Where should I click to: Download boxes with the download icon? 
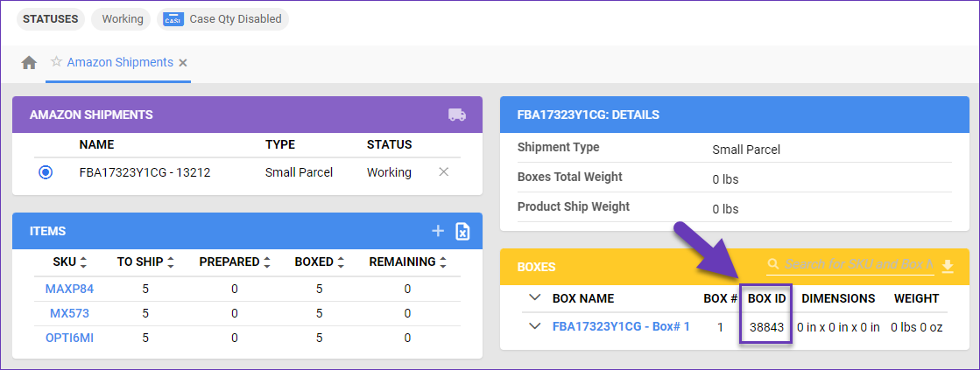pyautogui.click(x=948, y=266)
